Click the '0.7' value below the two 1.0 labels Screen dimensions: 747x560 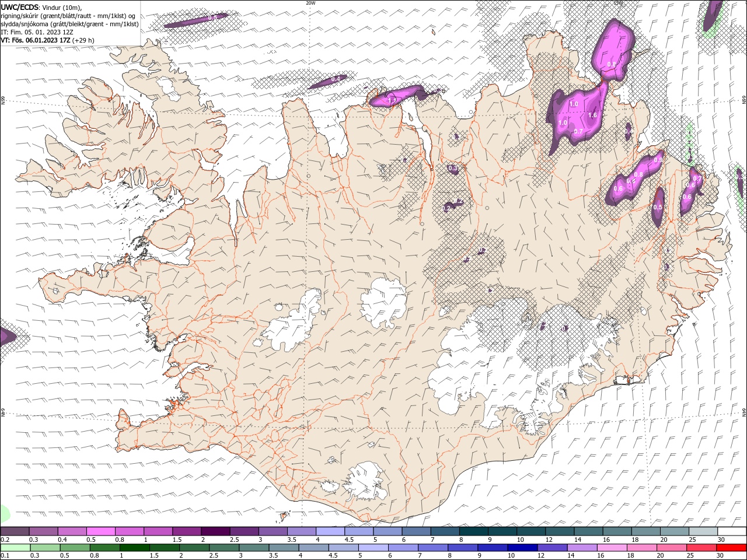pyautogui.click(x=579, y=131)
